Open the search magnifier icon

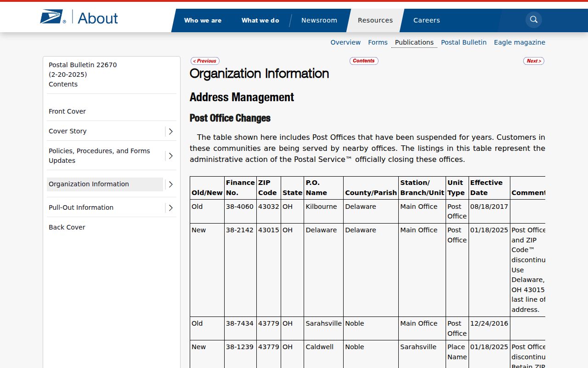point(534,19)
